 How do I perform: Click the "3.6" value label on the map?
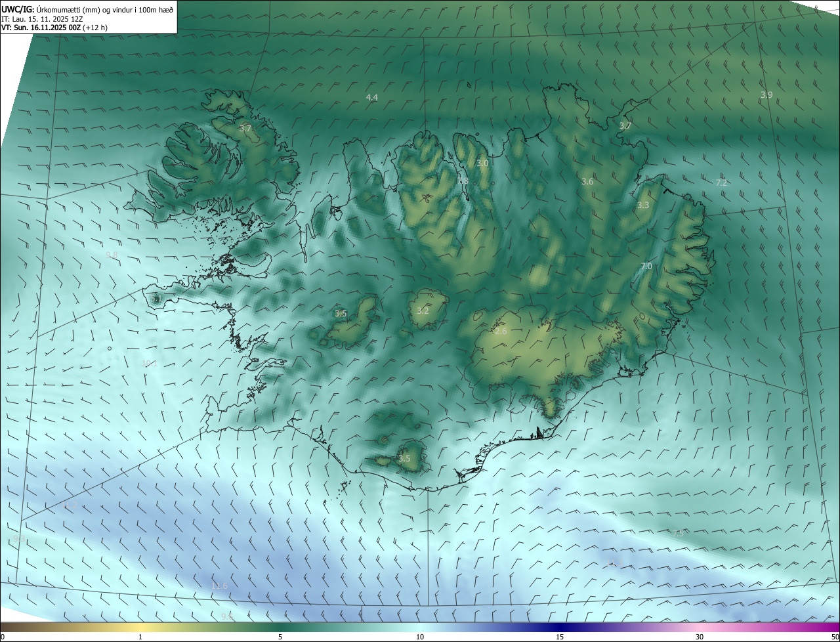[x=587, y=182]
